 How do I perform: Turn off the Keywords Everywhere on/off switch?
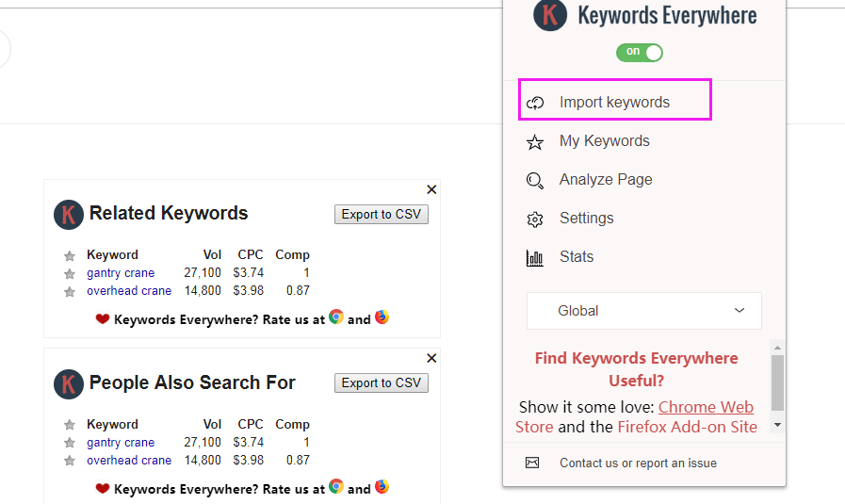point(640,53)
